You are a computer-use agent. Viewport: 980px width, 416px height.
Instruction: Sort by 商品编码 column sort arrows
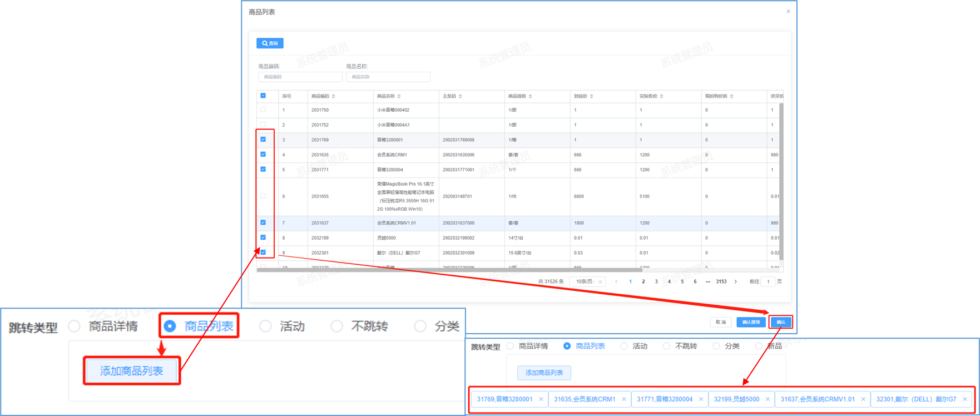coord(333,96)
